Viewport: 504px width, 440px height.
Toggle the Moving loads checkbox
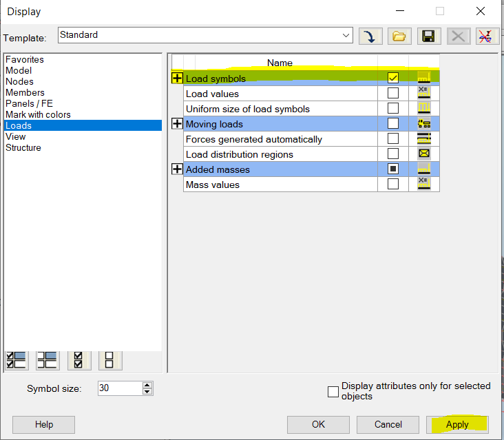pyautogui.click(x=392, y=123)
